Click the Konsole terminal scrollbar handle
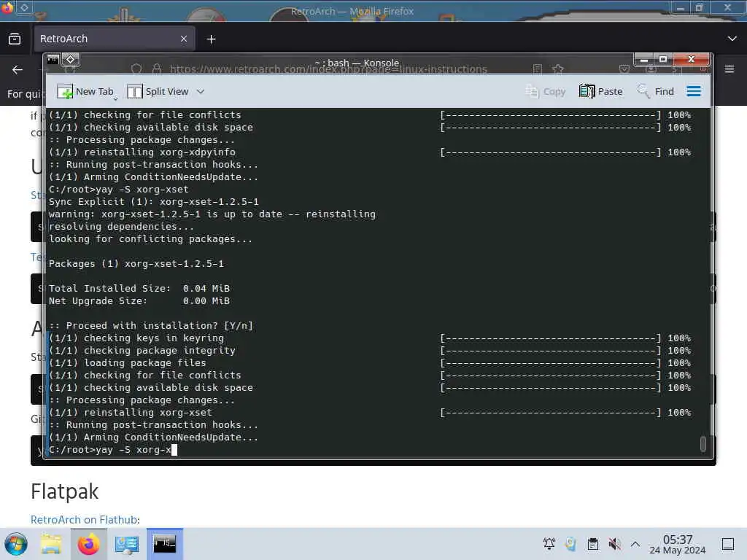This screenshot has width=747, height=560. click(703, 443)
